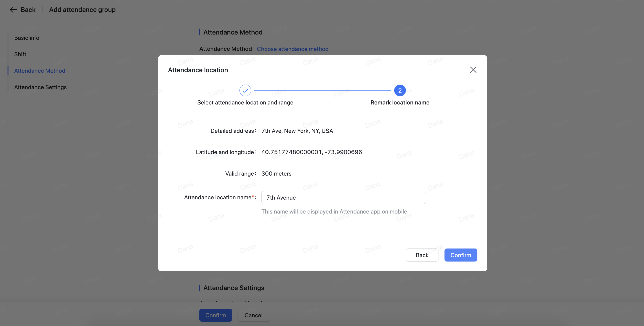Open Attendance Settings from the sidebar

[x=40, y=87]
